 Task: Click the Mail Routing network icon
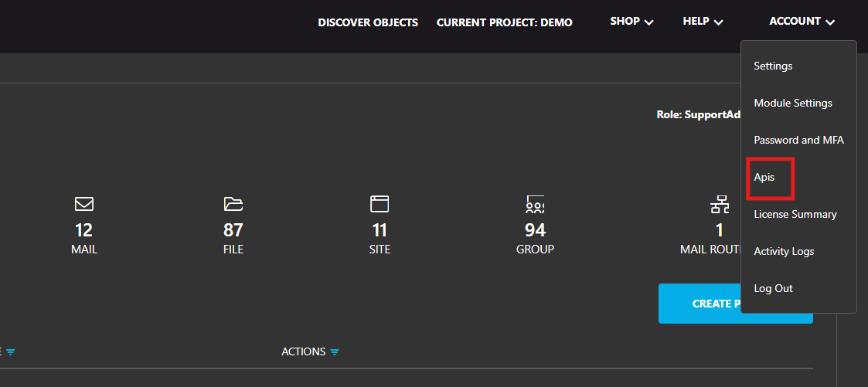[x=720, y=205]
